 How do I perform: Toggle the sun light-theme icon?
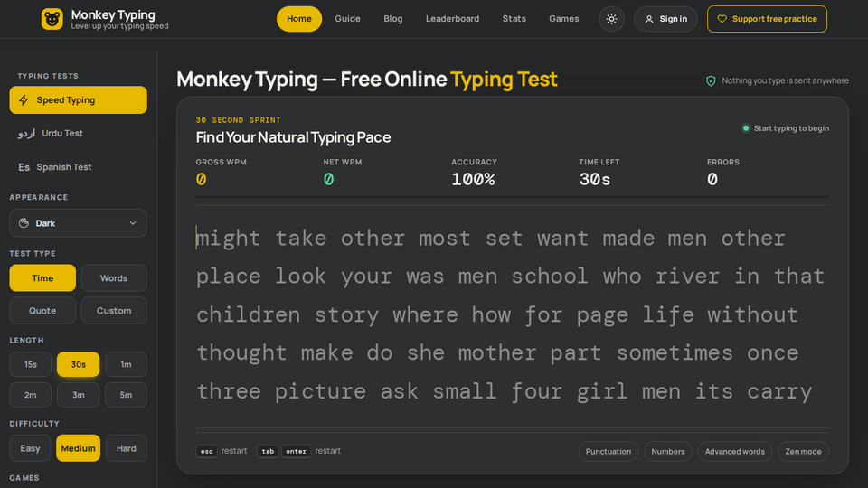click(611, 19)
